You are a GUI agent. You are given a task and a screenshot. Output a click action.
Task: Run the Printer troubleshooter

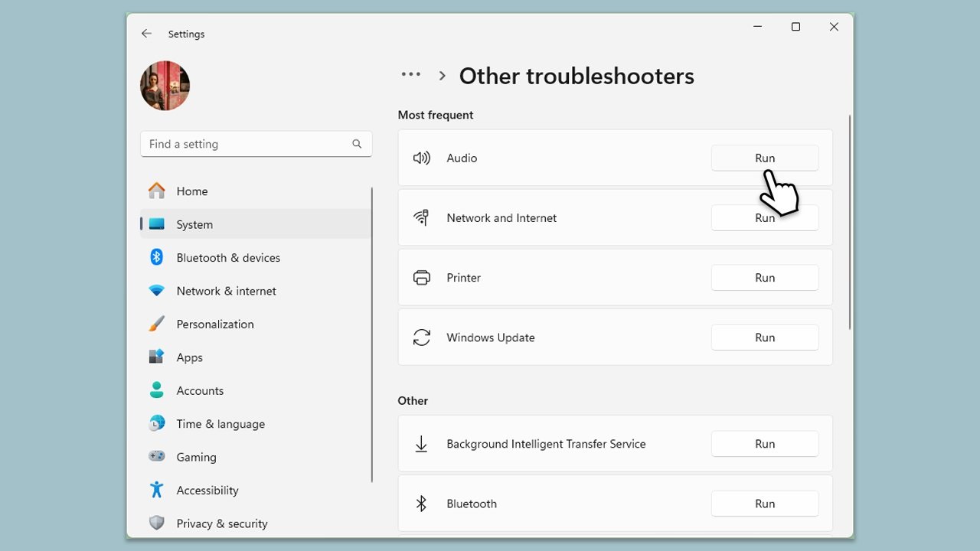[764, 278]
